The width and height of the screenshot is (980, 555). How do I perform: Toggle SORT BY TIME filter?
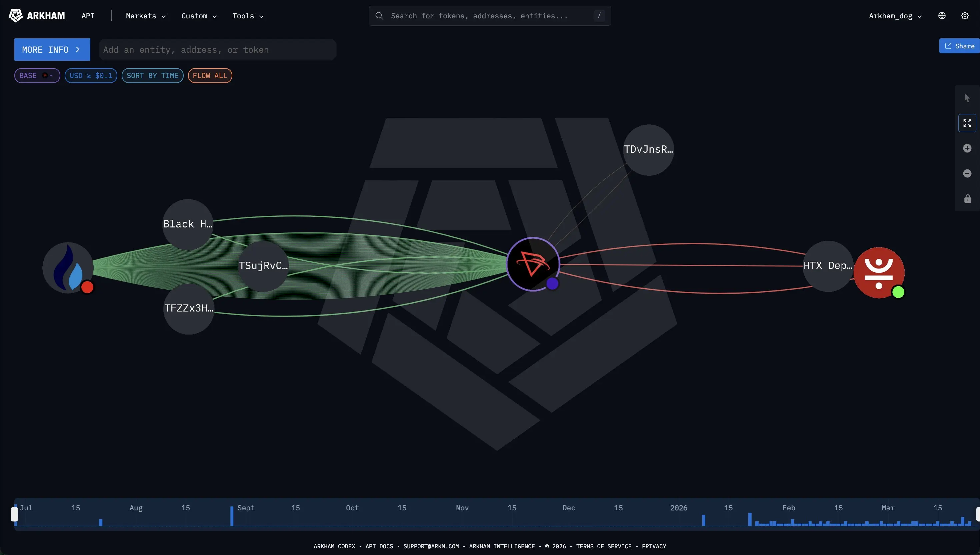(152, 75)
